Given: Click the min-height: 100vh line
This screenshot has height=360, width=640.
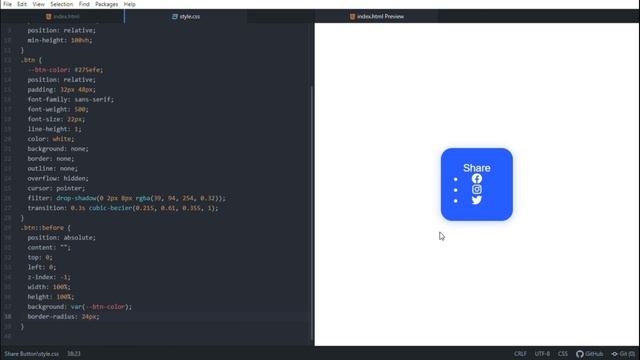Looking at the screenshot, I should pyautogui.click(x=60, y=40).
